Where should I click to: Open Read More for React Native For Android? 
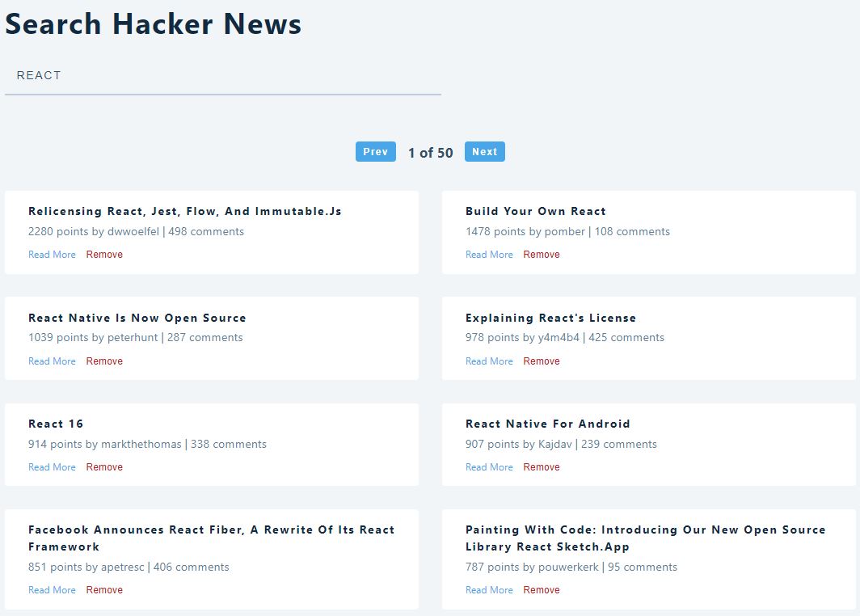click(489, 466)
